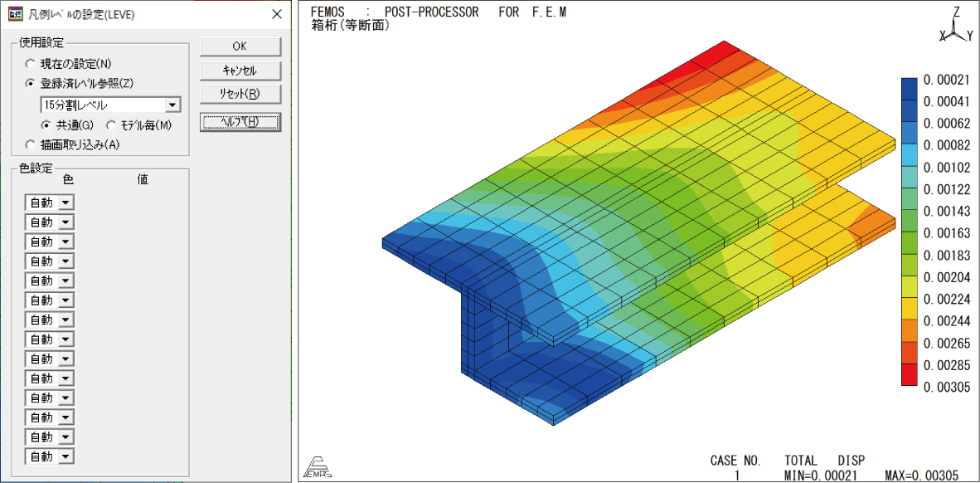Click the CASE NO. label
The image size is (980, 483).
pos(735,461)
